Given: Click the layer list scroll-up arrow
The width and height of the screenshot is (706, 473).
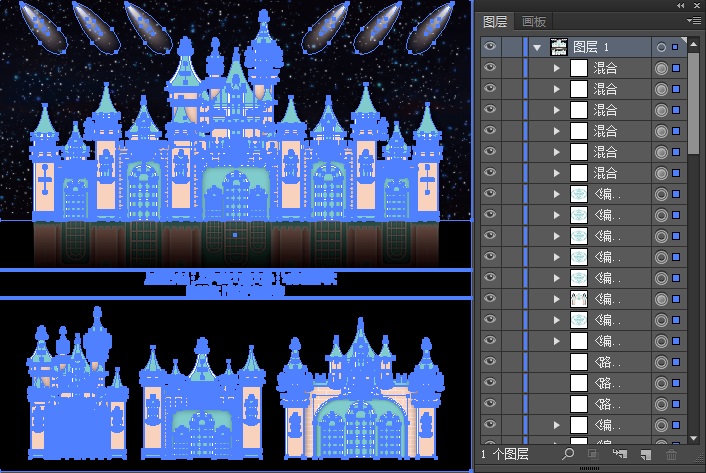Looking at the screenshot, I should tap(693, 44).
